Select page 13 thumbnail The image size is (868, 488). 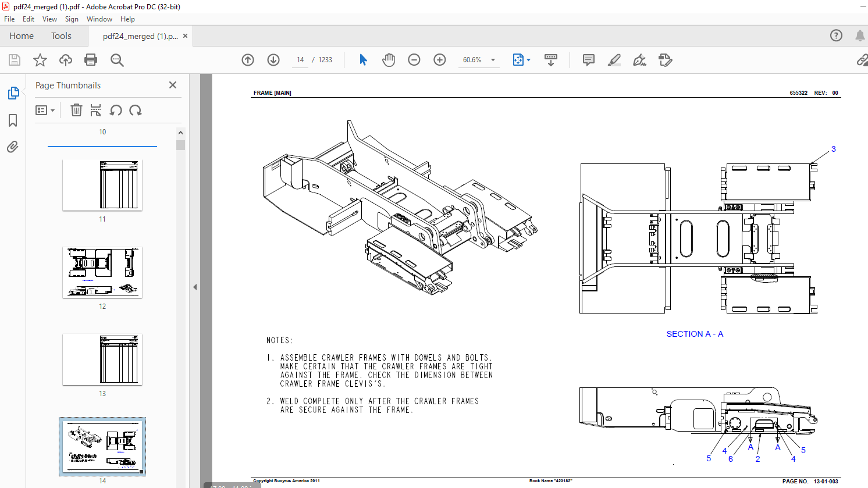click(102, 359)
